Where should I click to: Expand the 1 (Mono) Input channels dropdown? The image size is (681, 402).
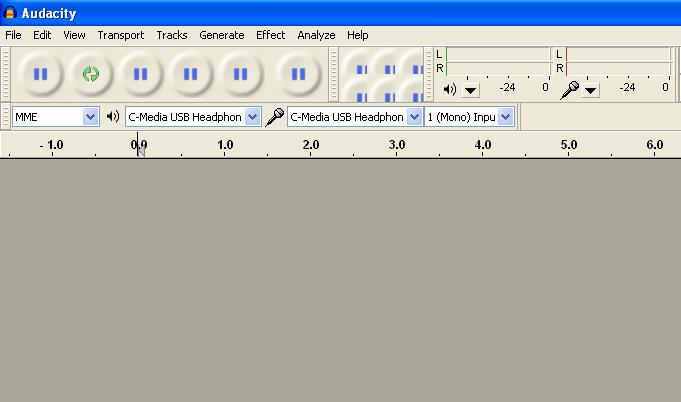tap(506, 117)
